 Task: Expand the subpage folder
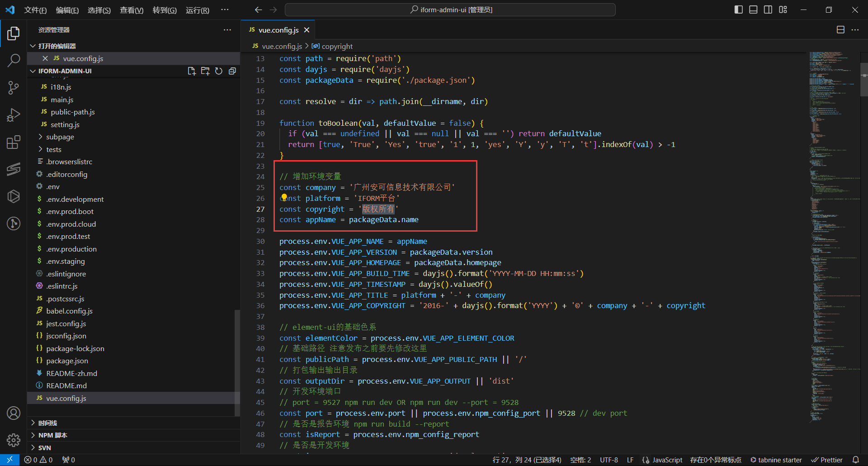[60, 137]
